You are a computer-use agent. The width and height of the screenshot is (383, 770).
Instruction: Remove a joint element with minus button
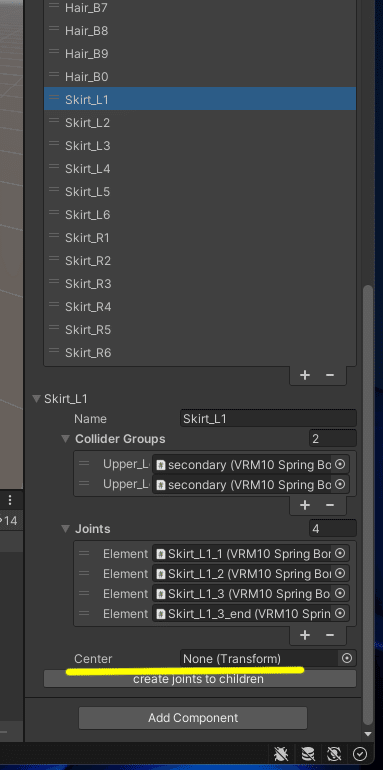pyautogui.click(x=330, y=635)
